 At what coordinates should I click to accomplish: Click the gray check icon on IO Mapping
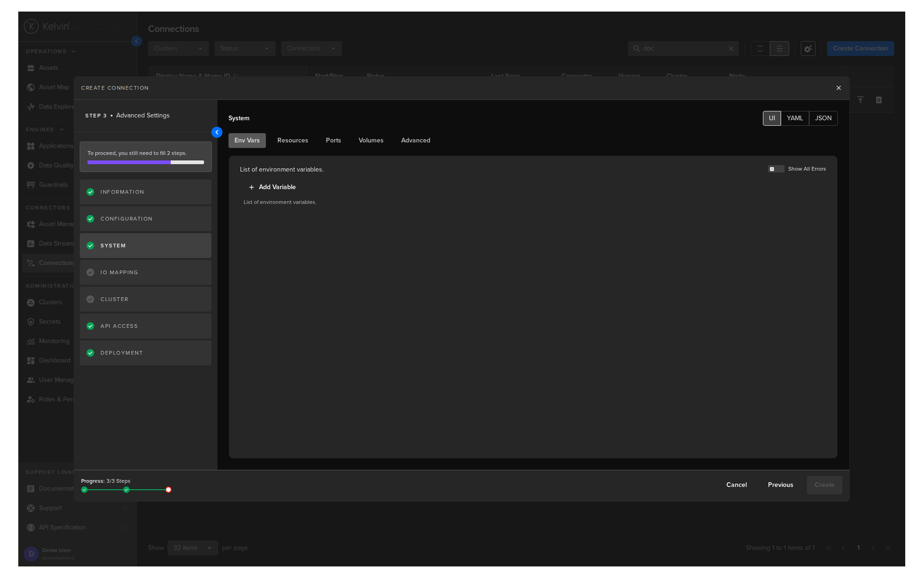point(90,272)
